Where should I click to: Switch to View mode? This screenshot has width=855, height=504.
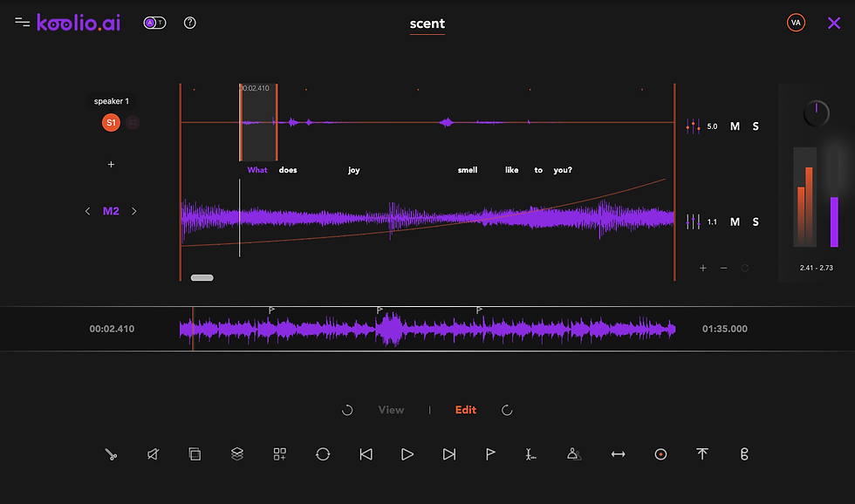pyautogui.click(x=391, y=410)
